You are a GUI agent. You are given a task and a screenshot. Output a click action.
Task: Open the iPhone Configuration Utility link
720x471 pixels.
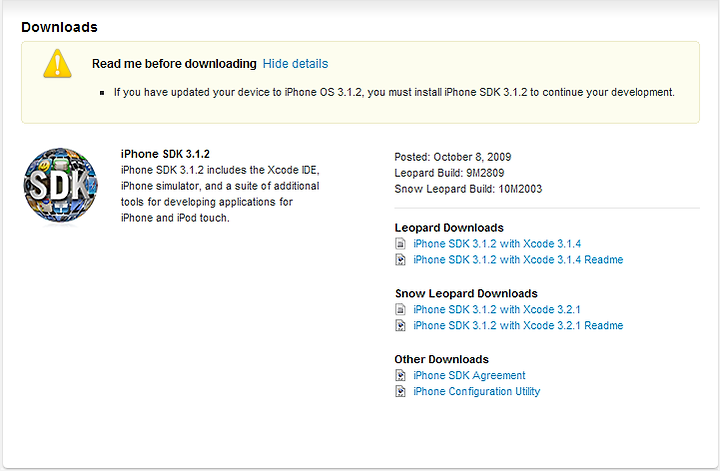[x=477, y=392]
